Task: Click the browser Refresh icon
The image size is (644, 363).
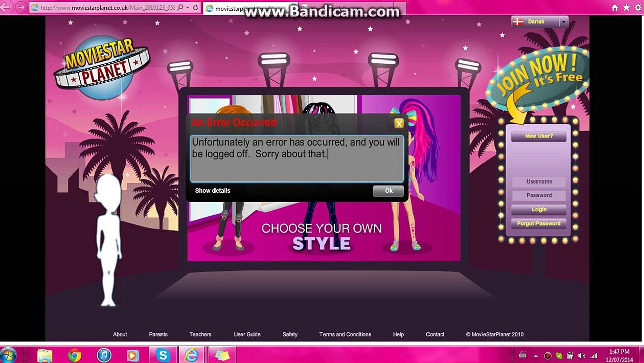Action: 195,8
